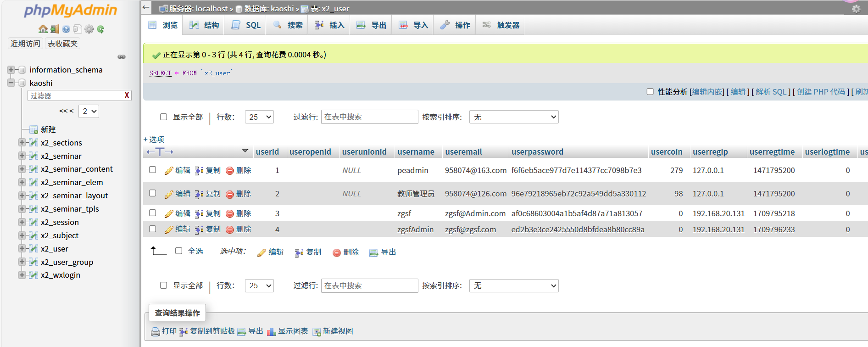Click the pencil edit icon for peadmin row
868x347 pixels.
(x=169, y=171)
